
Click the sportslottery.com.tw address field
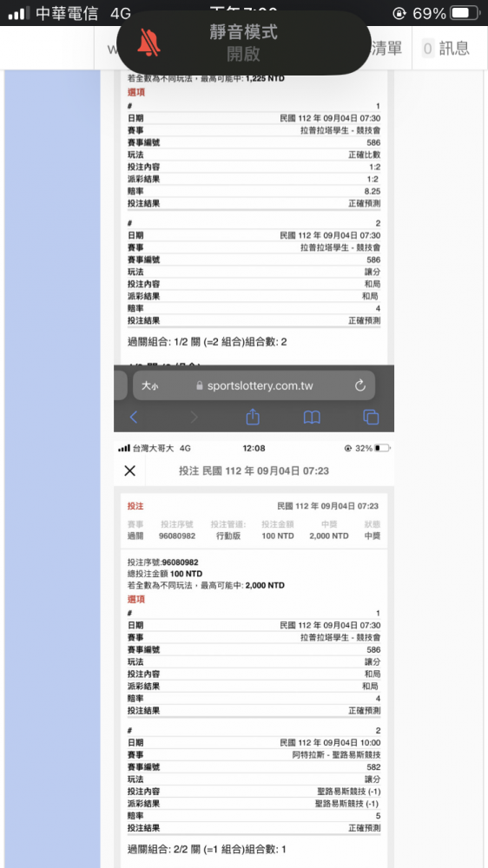click(x=254, y=386)
